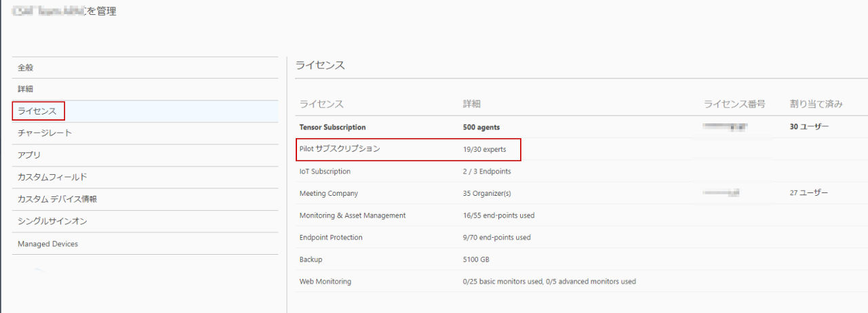868x313 pixels.
Task: Click the 割り当て済み column header
Action: point(816,104)
